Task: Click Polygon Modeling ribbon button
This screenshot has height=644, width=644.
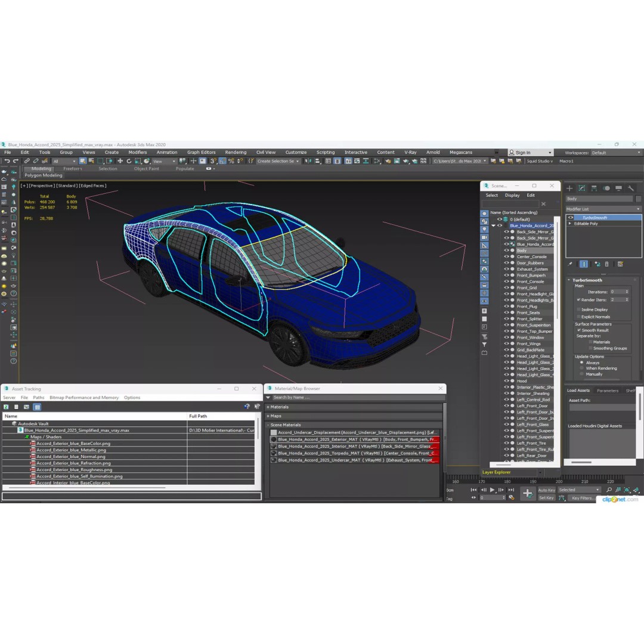Action: point(43,175)
